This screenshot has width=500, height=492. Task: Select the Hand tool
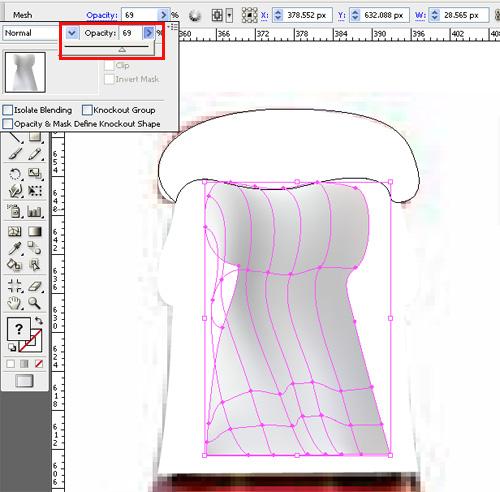15,303
